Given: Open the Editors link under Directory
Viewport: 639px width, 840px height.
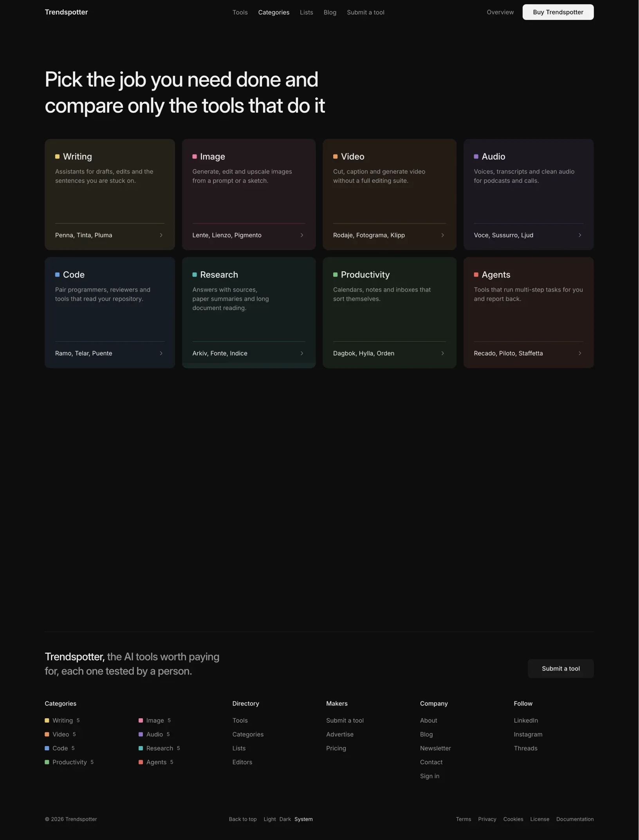Looking at the screenshot, I should (242, 762).
